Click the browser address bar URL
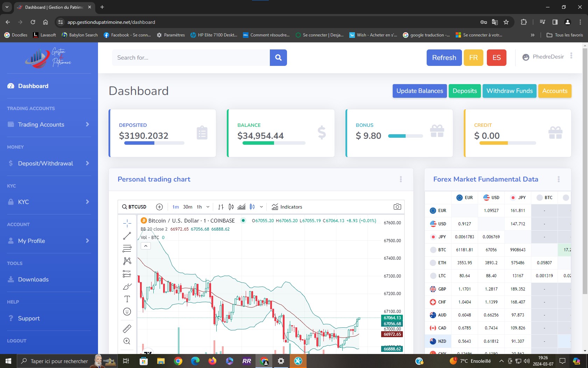This screenshot has width=588, height=368. coord(111,22)
